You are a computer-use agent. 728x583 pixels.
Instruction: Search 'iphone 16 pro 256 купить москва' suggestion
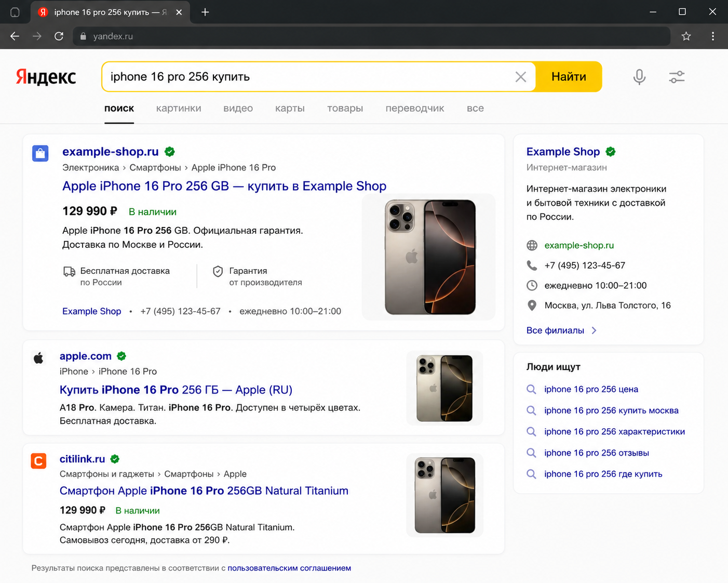pos(611,410)
